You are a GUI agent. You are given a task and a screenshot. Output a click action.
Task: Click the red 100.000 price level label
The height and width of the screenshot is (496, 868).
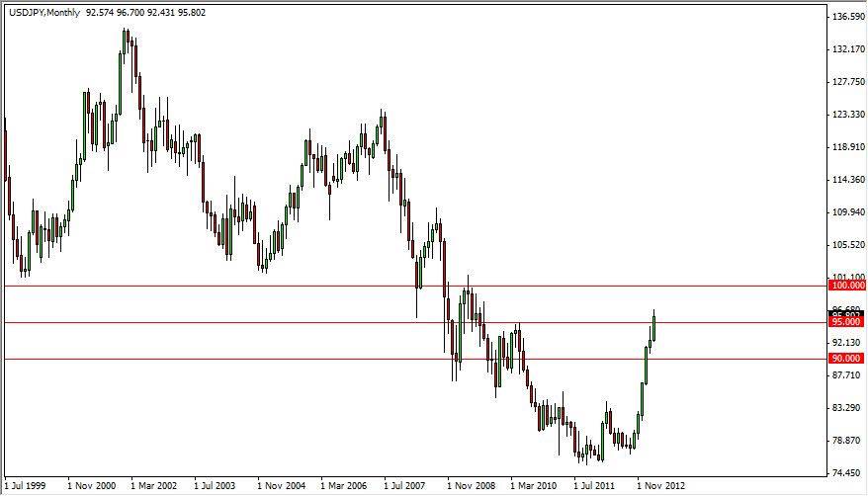point(847,286)
